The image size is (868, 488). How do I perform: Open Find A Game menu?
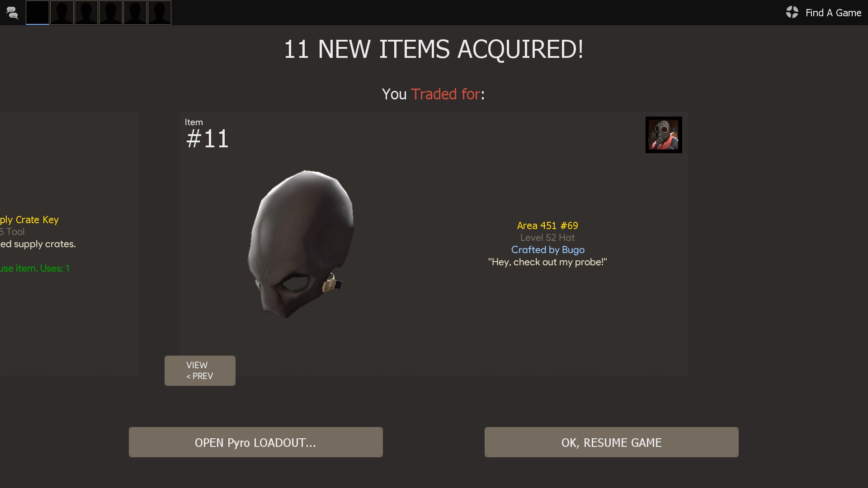[x=833, y=13]
